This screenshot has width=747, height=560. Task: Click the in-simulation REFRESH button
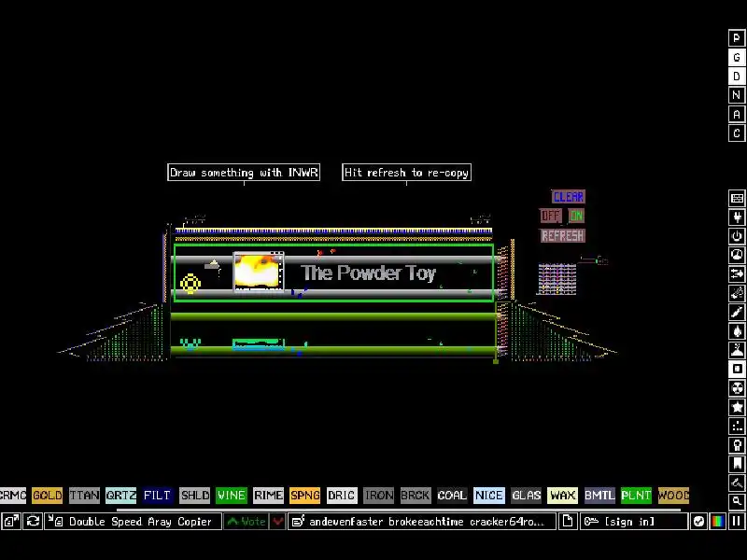click(x=562, y=236)
